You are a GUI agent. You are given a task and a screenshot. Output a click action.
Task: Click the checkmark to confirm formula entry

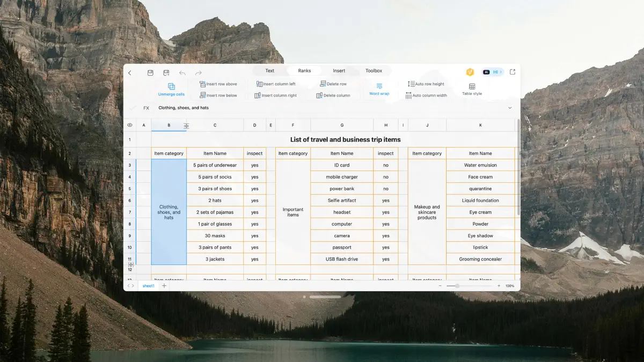(133, 108)
